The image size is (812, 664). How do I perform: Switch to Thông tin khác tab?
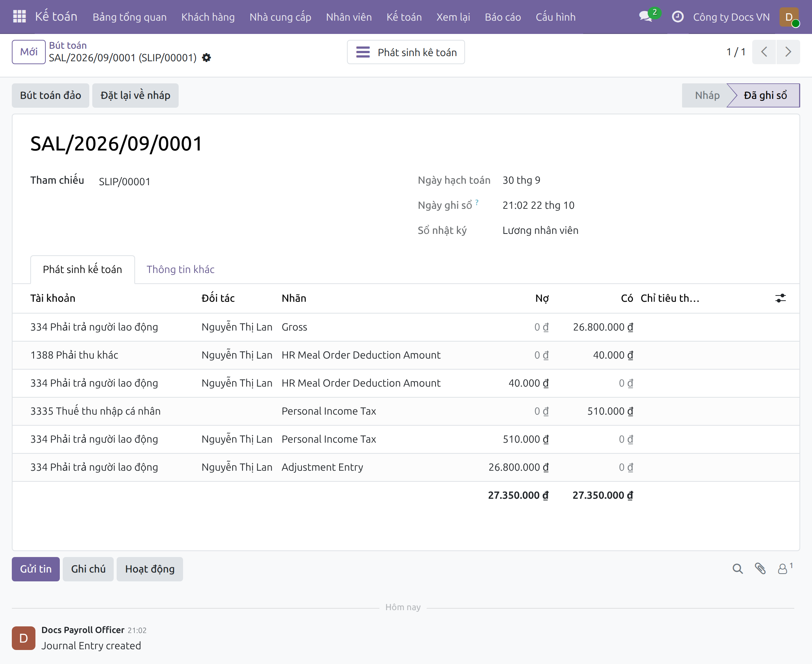point(180,269)
